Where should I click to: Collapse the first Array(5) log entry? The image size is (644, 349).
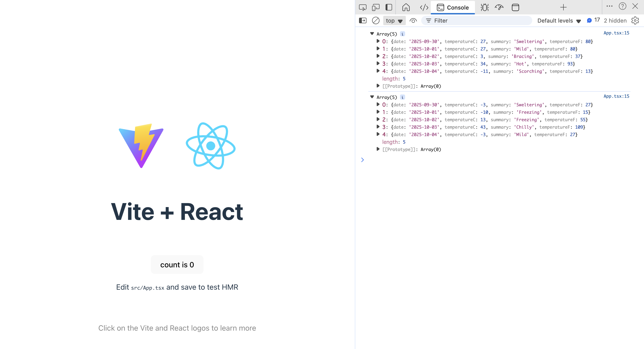click(x=372, y=34)
